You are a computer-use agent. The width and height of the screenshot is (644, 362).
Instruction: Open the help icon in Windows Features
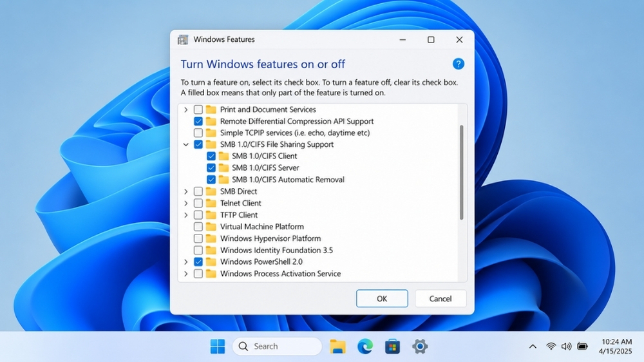459,64
